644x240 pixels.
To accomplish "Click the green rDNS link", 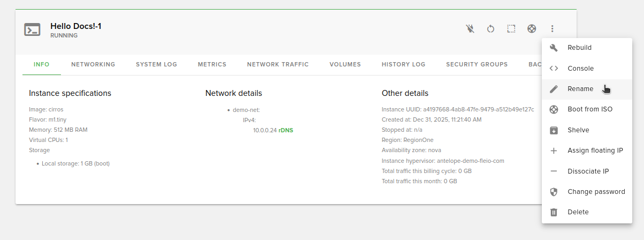I will (x=286, y=130).
